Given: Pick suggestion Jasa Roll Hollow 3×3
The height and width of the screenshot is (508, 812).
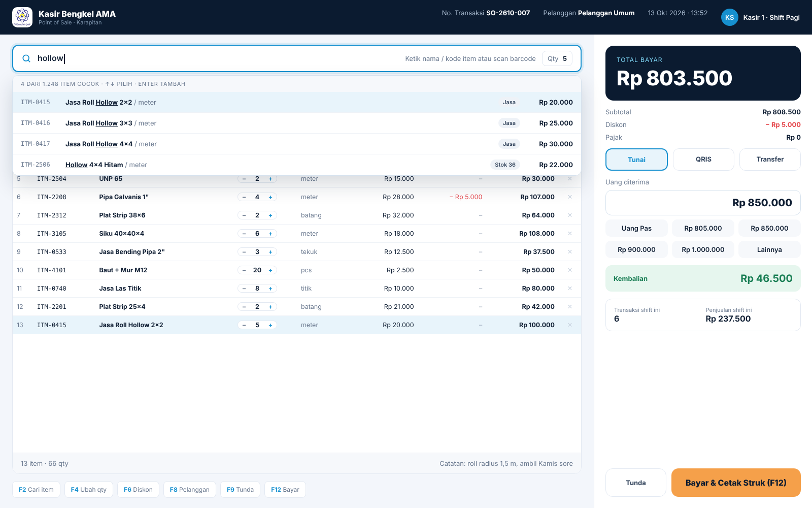Looking at the screenshot, I should coord(297,123).
